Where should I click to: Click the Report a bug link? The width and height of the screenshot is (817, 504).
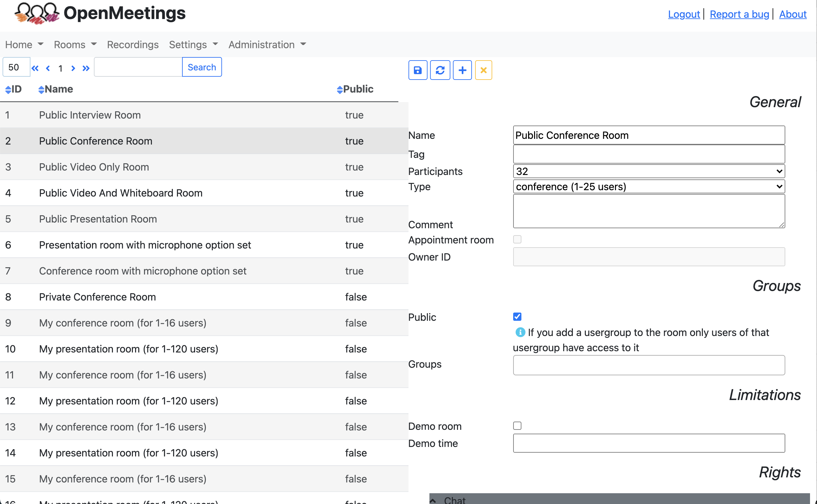pyautogui.click(x=739, y=14)
